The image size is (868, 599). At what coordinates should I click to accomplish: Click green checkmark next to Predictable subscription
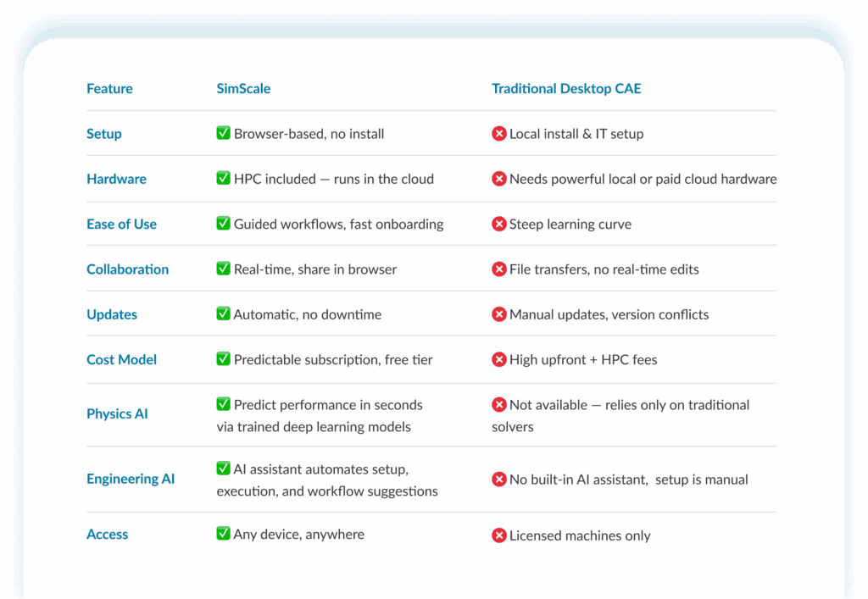click(224, 359)
